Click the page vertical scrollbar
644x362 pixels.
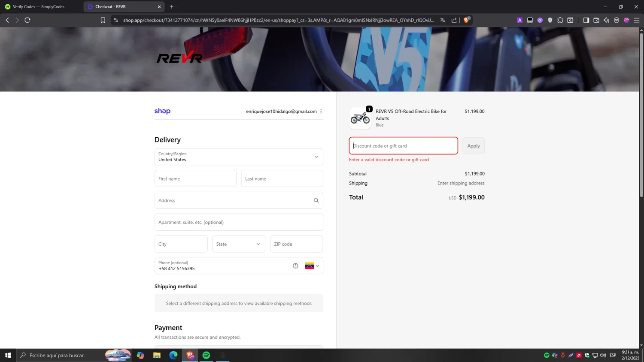[x=641, y=115]
